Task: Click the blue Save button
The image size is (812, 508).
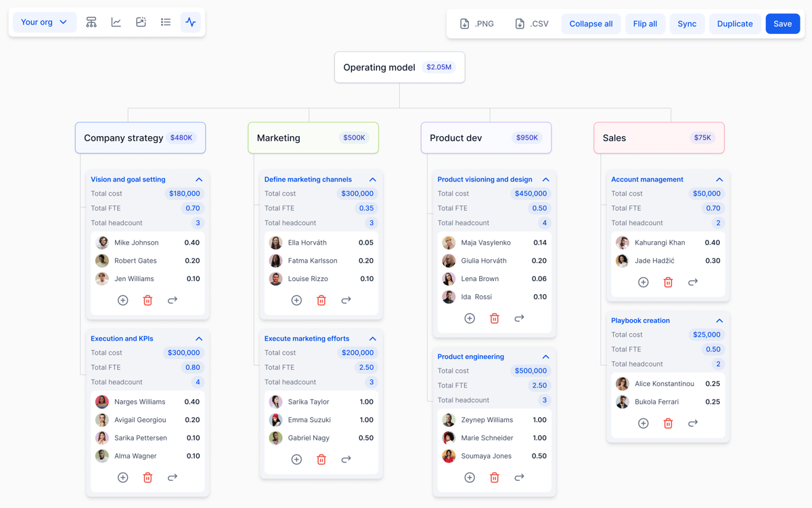Action: pyautogui.click(x=782, y=24)
